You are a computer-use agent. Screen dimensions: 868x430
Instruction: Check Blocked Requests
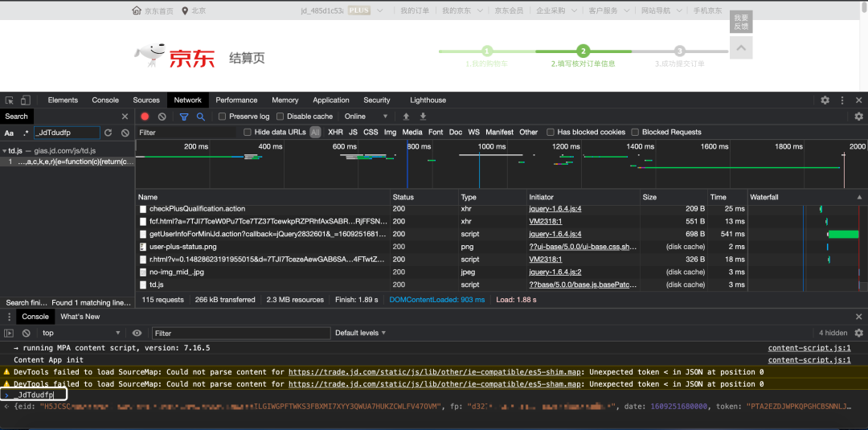(636, 133)
